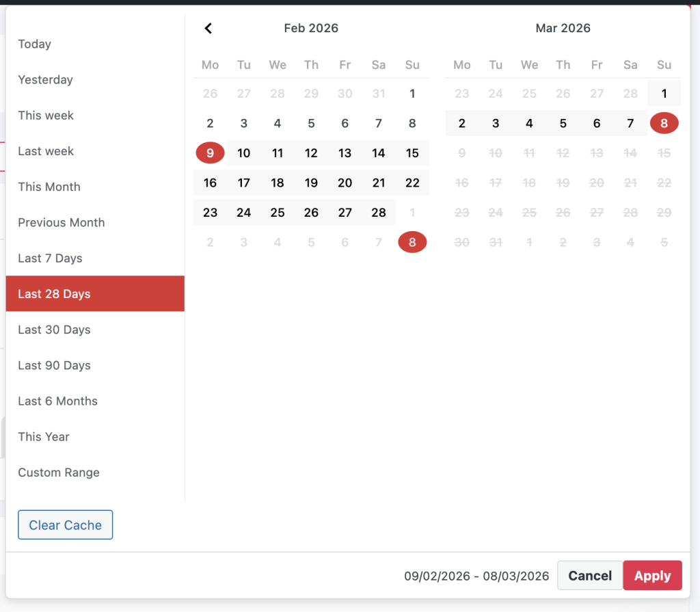Select the Today preset range
This screenshot has width=700, height=612.
35,44
